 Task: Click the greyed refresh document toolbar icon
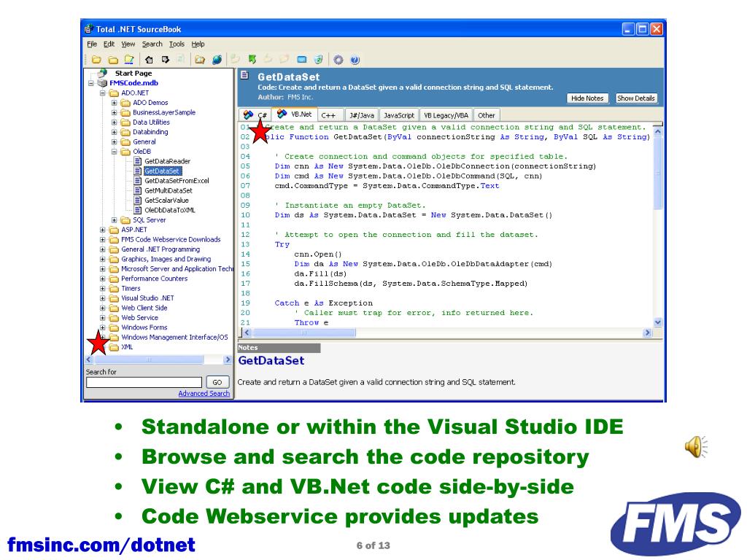[x=181, y=60]
